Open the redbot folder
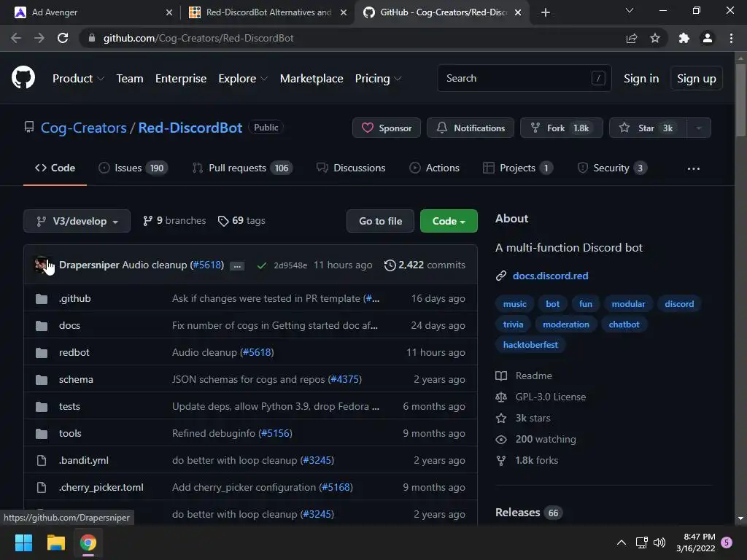Image resolution: width=747 pixels, height=560 pixels. (74, 352)
